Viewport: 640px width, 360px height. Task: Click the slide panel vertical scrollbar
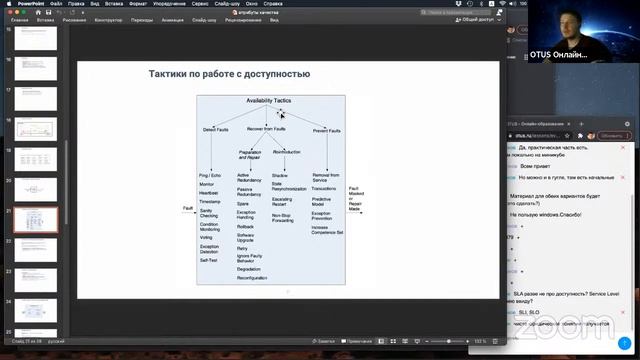66,182
